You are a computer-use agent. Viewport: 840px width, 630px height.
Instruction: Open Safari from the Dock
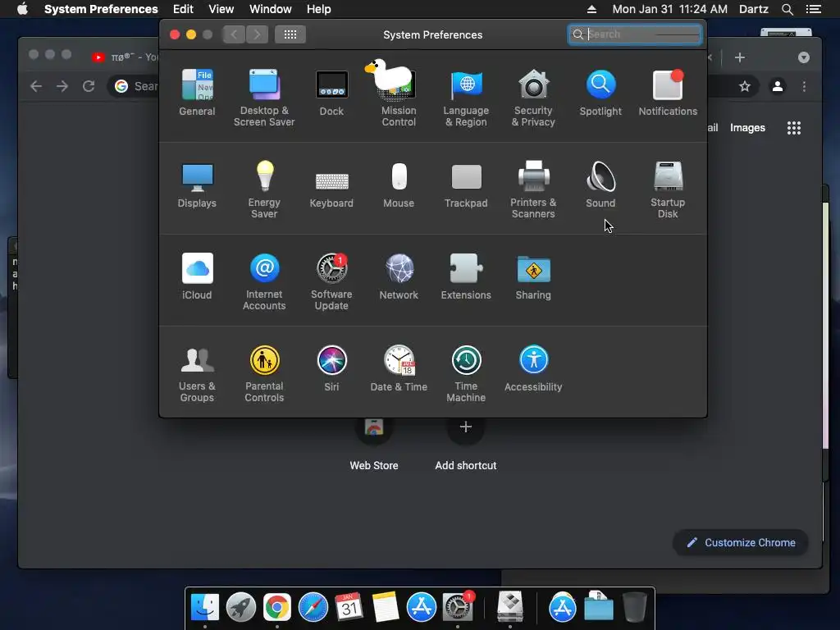(x=313, y=607)
